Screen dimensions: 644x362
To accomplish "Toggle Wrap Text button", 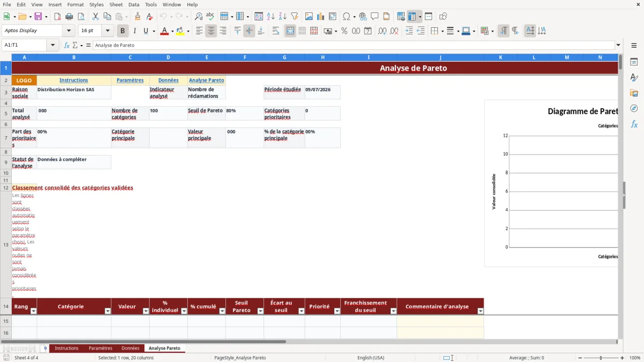I will (x=276, y=31).
